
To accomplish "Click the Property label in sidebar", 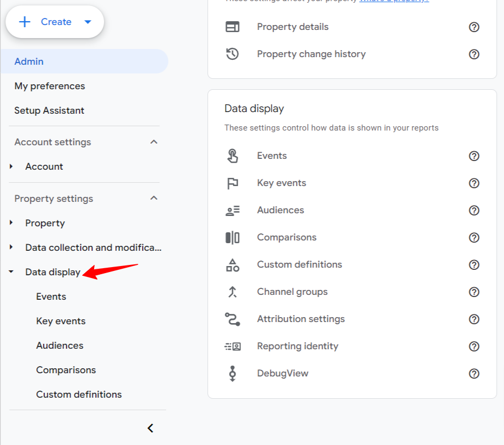I will [45, 223].
